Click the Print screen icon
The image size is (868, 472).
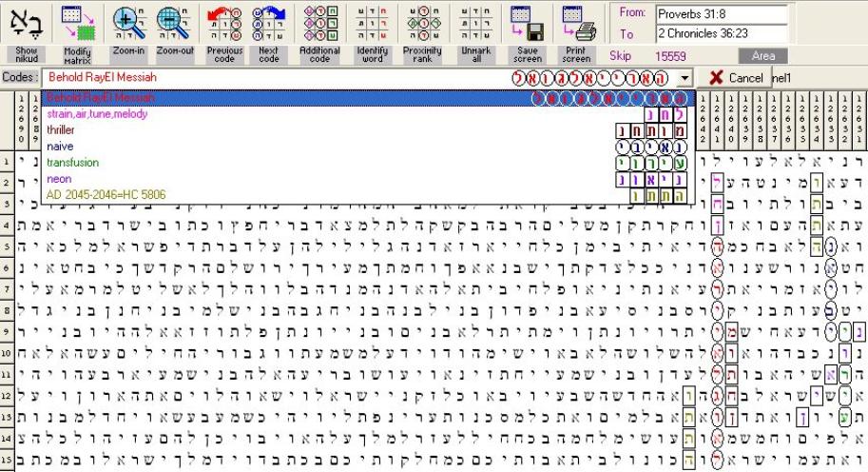577,23
